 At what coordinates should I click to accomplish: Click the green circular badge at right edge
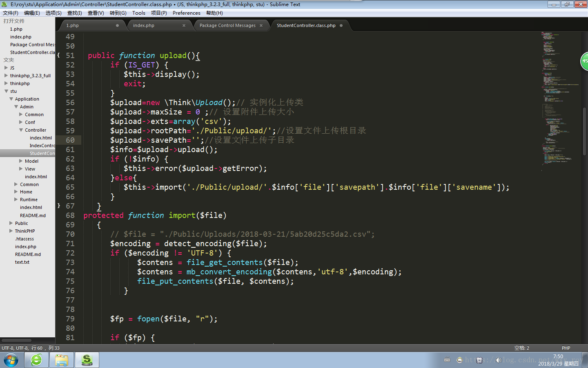(x=584, y=61)
